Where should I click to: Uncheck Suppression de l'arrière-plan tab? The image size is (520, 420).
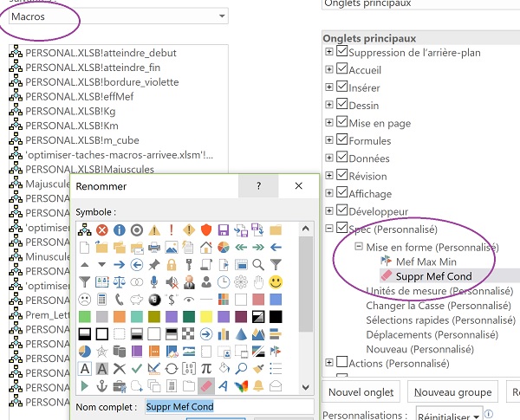[342, 51]
